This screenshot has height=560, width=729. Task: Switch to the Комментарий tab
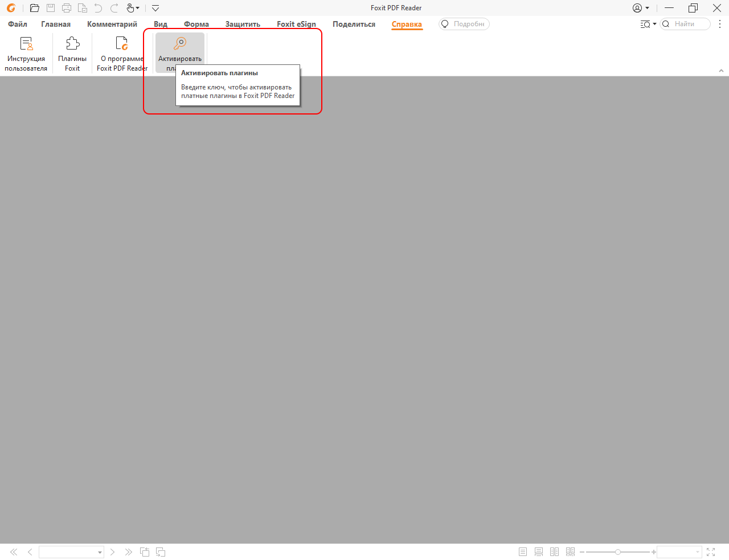(112, 24)
